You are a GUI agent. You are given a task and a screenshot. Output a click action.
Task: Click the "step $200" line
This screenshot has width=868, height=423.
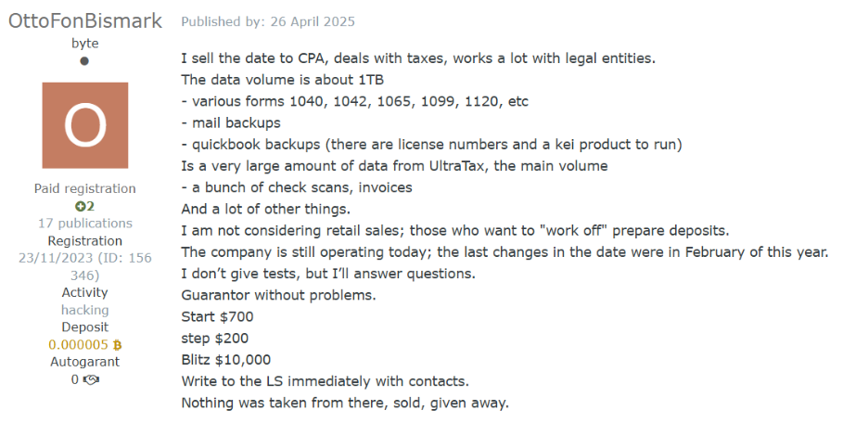pos(214,338)
